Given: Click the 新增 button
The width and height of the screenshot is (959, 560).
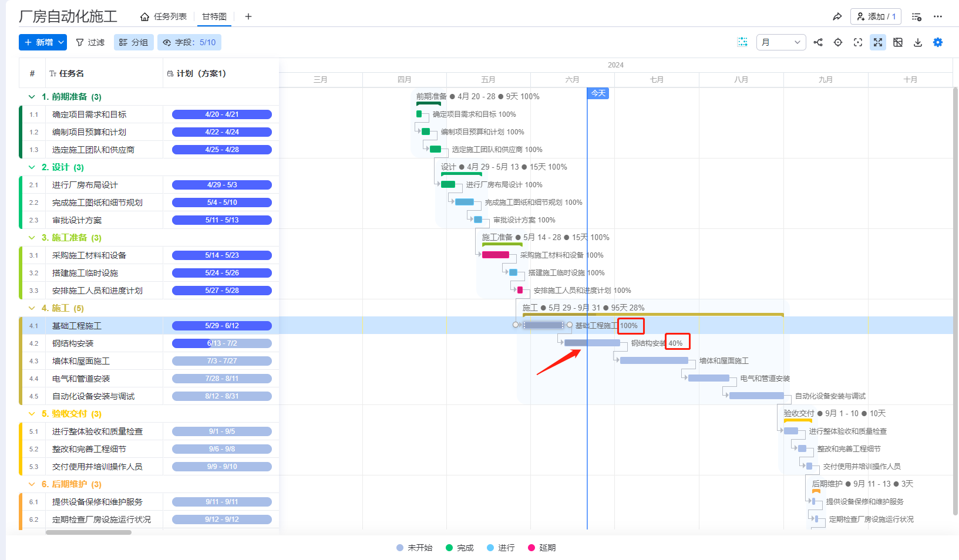Looking at the screenshot, I should [43, 42].
